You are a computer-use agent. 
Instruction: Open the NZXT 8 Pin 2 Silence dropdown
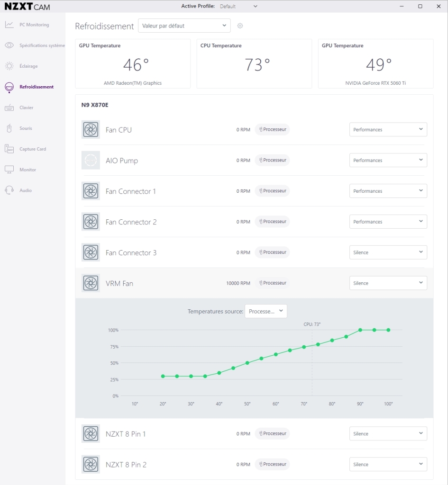(388, 464)
